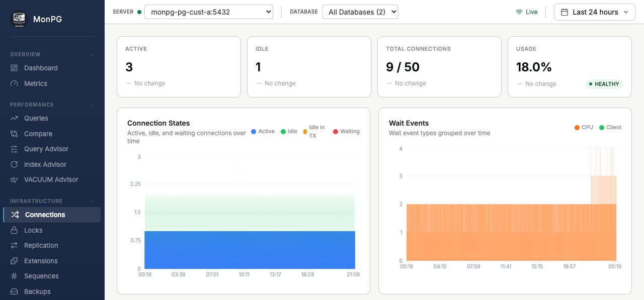Toggle the Client wait event series
Screen dimensions: 644x300
(x=610, y=128)
